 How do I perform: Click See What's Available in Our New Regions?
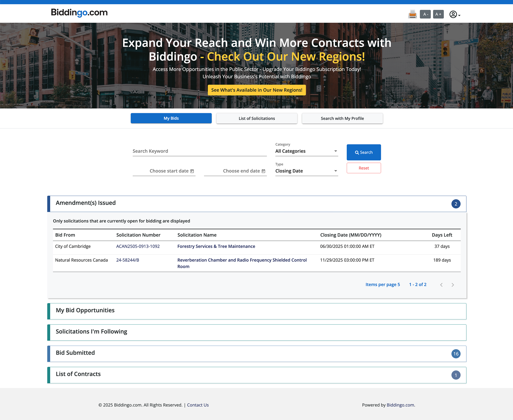pos(257,90)
